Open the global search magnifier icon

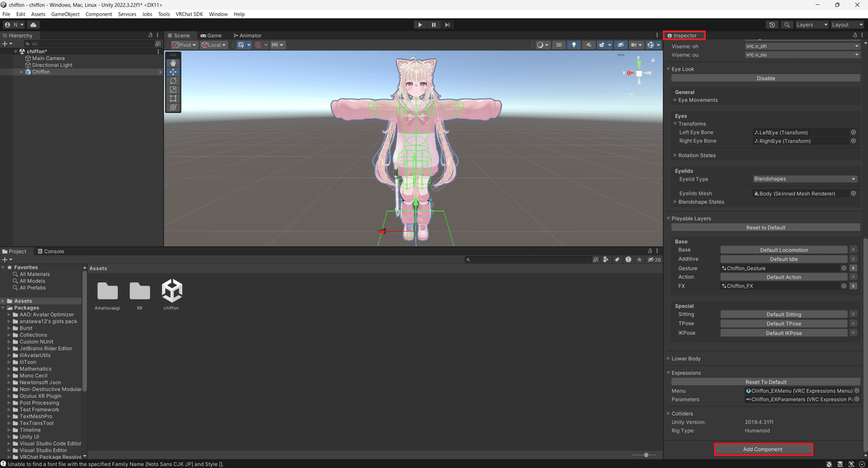coord(786,25)
